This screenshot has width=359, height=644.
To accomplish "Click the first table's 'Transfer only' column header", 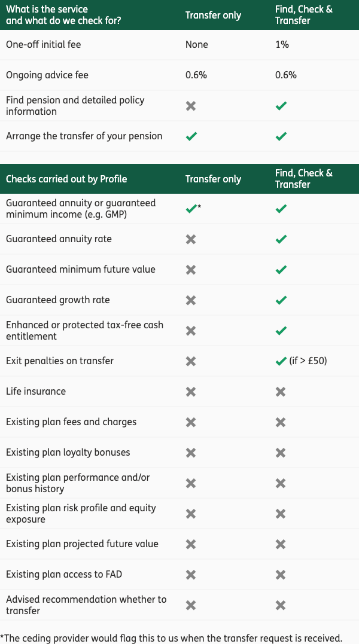I will (213, 15).
